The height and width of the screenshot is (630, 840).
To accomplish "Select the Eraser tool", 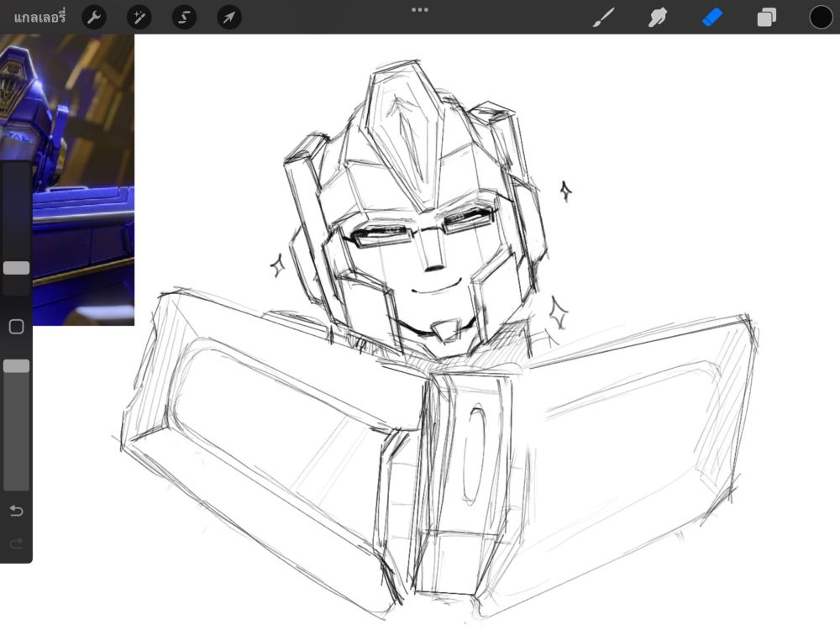I will [x=712, y=17].
